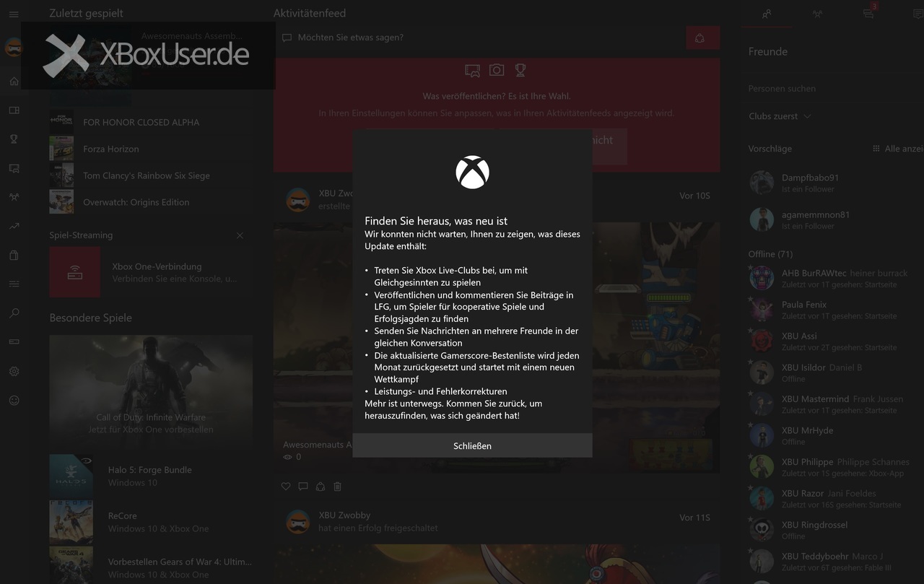
Task: Select the trophy icon in publish panel
Action: pos(520,70)
